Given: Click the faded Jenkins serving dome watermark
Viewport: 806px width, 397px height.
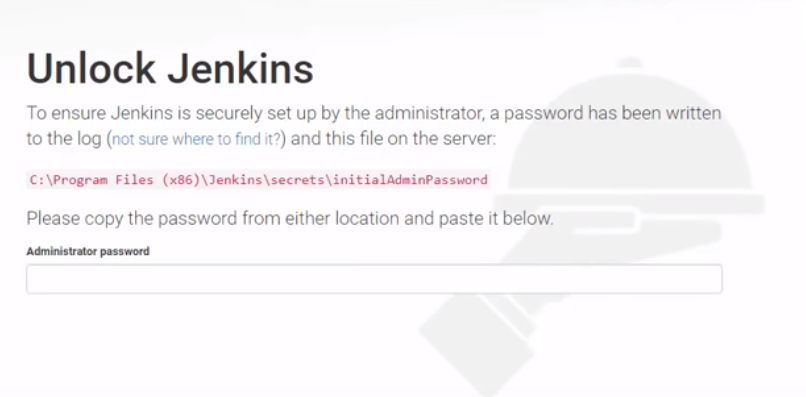Looking at the screenshot, I should click(x=630, y=134).
